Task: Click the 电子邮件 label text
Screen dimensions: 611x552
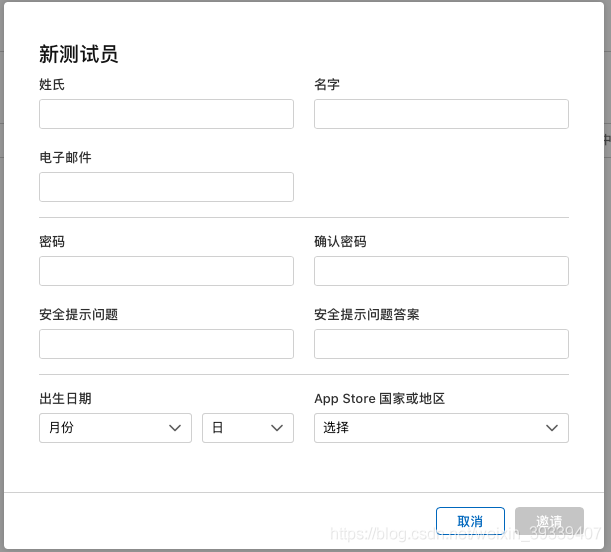Action: click(x=65, y=158)
